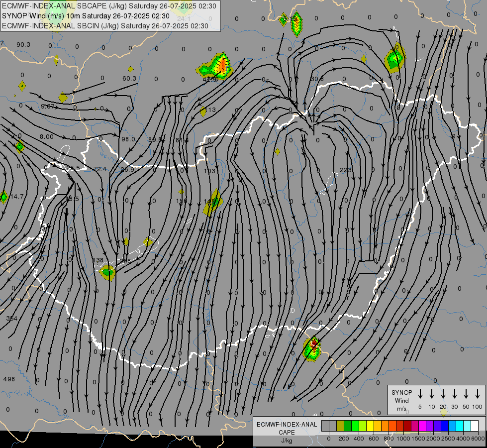Click the 60.3 value on the map
The width and height of the screenshot is (487, 448).
click(x=129, y=78)
